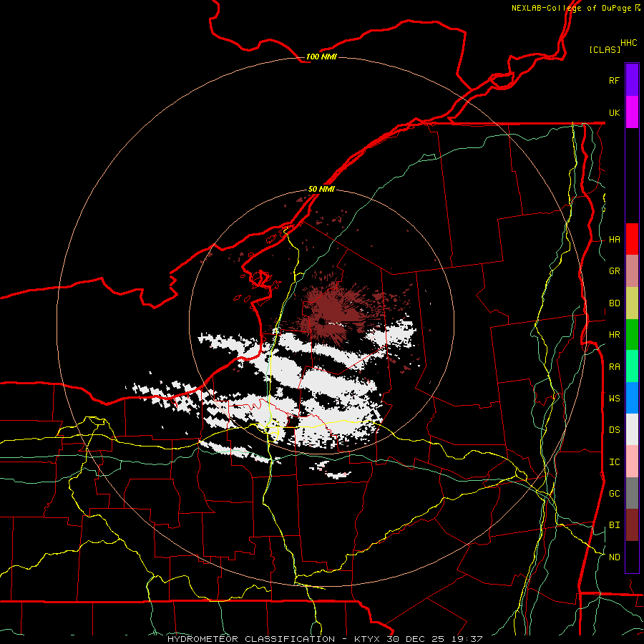Click the BI brown legend swatch
The image size is (644, 644).
(632, 525)
